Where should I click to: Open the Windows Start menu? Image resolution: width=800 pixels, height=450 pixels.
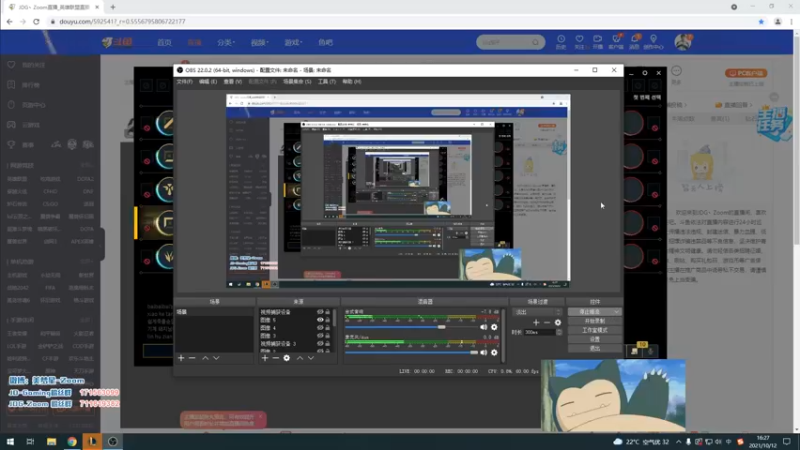tap(10, 441)
